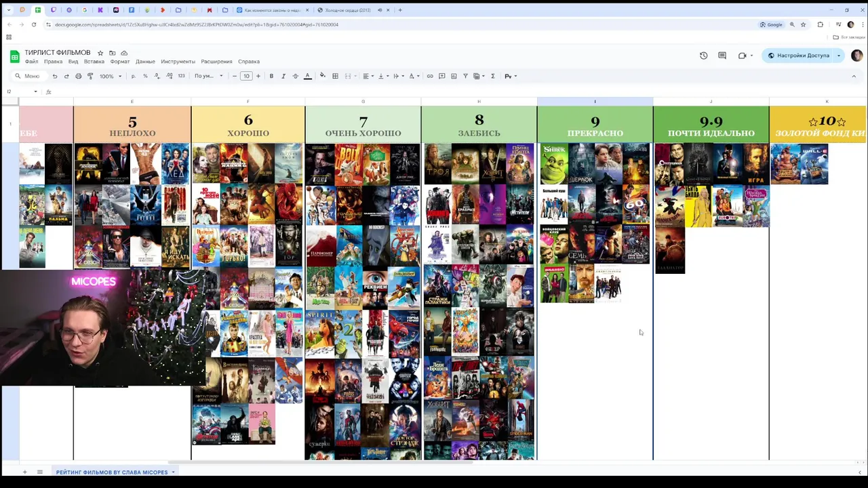
Task: Click the font size 10 field
Action: pyautogui.click(x=246, y=76)
